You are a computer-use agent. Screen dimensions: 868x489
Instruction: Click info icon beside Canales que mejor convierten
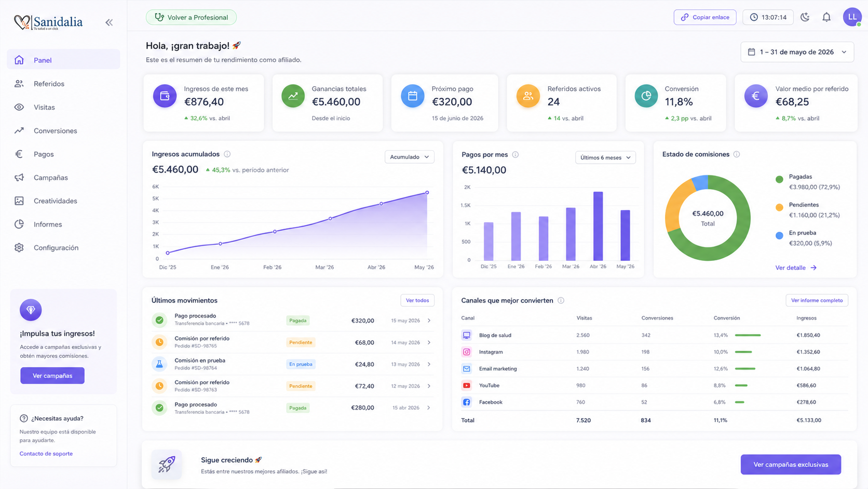tap(561, 300)
